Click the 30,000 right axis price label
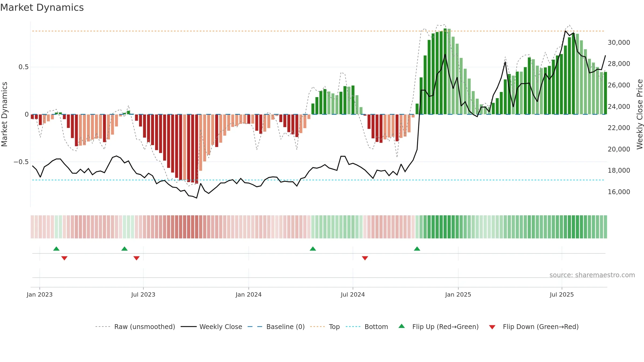Viewport: 644px width, 362px height. coord(619,42)
